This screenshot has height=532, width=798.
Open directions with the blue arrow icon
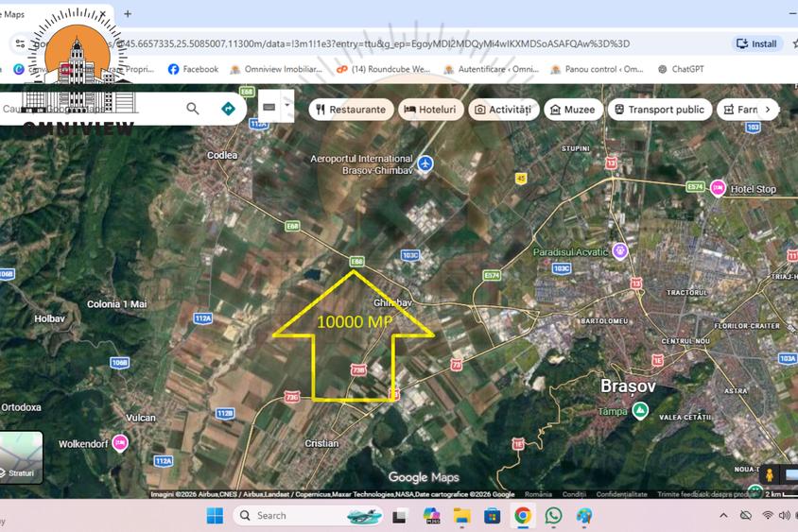click(x=229, y=109)
